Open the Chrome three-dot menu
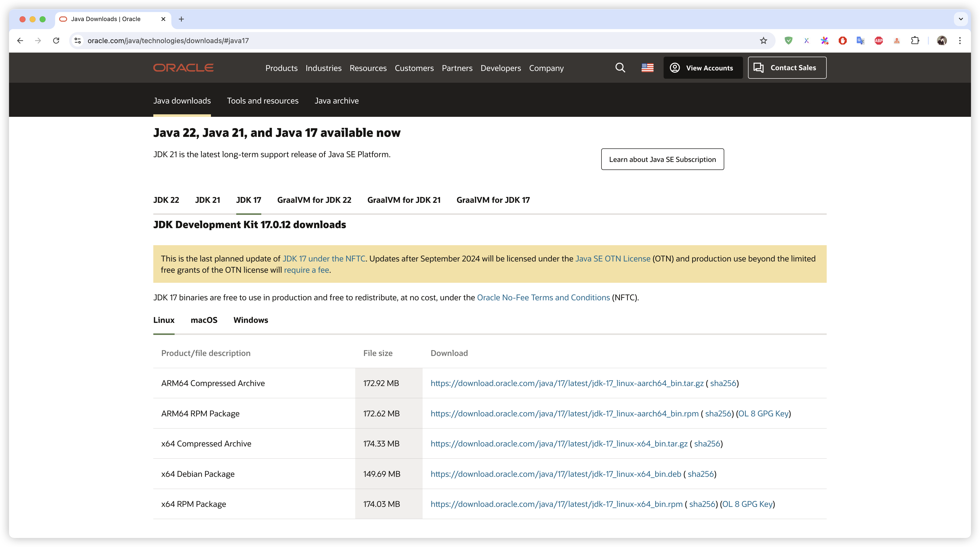The width and height of the screenshot is (980, 547). pos(960,41)
